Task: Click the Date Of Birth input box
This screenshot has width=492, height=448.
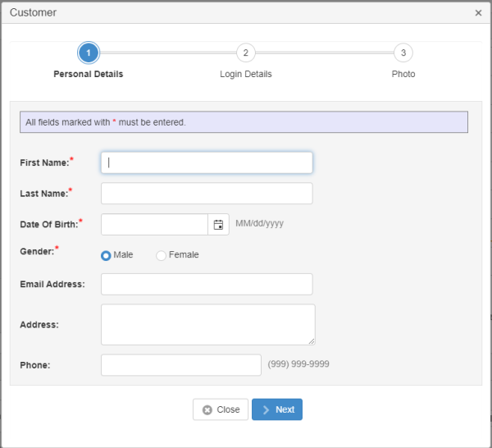Action: pos(154,224)
